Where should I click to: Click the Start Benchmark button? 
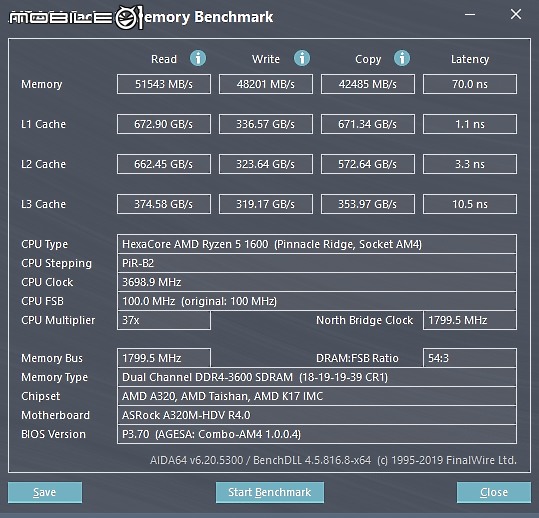coord(270,492)
